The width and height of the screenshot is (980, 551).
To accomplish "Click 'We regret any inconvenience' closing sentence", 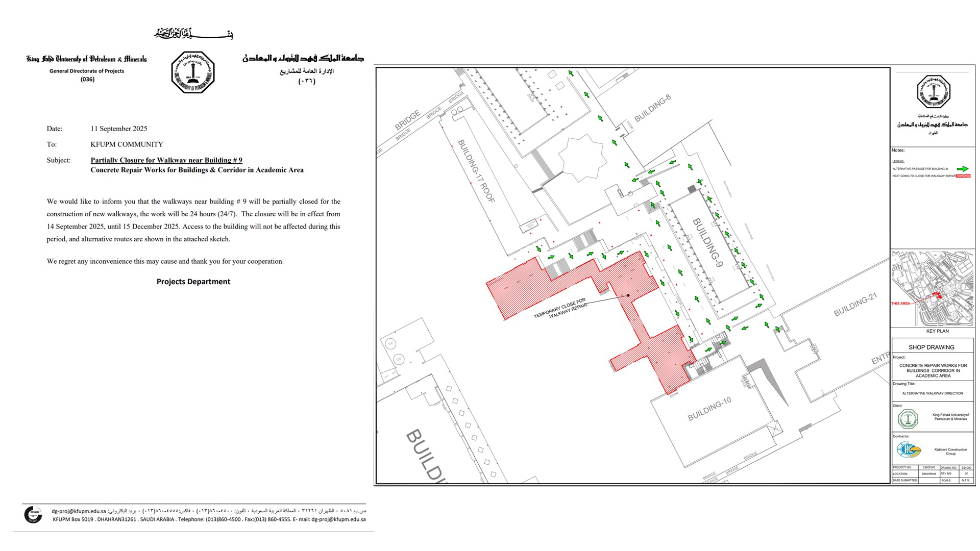I will (165, 261).
